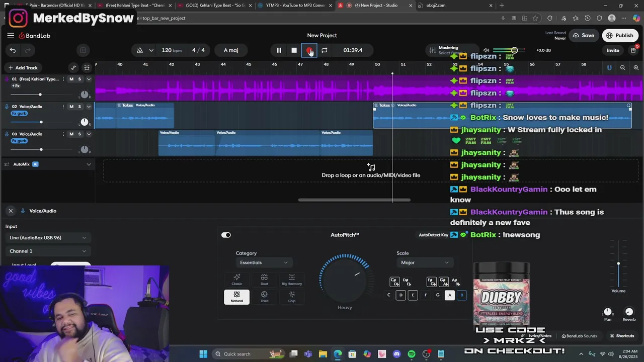
Task: Select Classic AutoPitch preset
Action: pyautogui.click(x=237, y=280)
